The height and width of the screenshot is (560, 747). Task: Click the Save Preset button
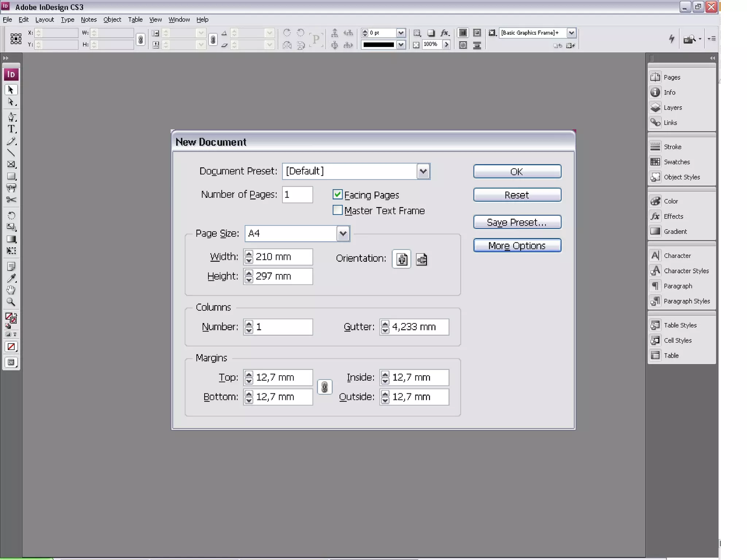click(517, 222)
